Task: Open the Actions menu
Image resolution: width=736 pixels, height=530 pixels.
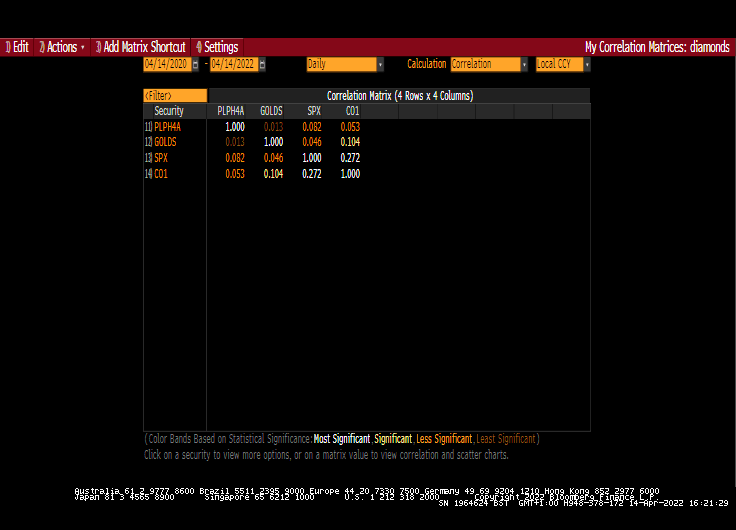Action: [x=61, y=47]
